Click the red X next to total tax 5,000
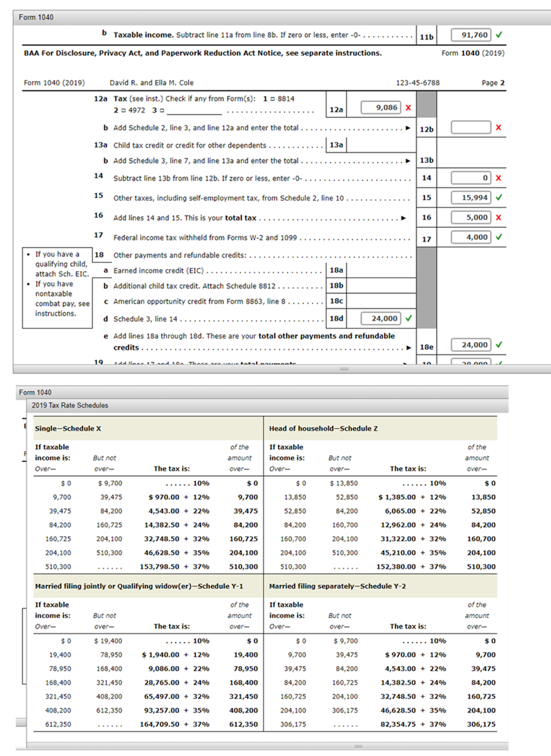 tap(498, 217)
